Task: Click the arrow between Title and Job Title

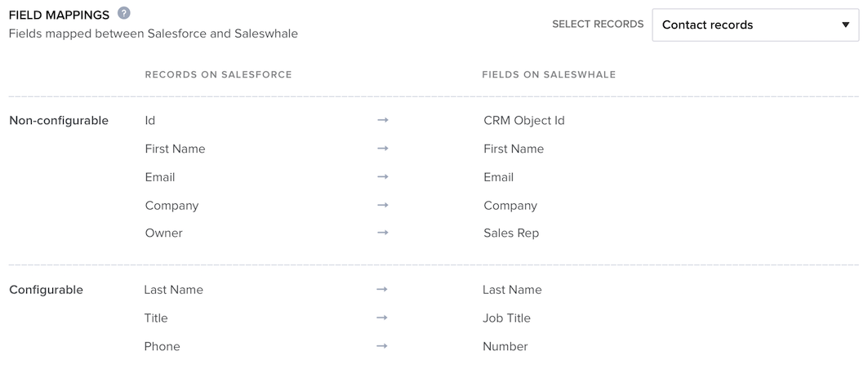Action: click(381, 318)
